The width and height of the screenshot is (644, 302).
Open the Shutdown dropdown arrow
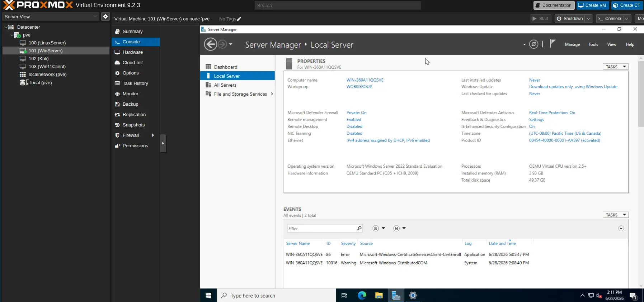pos(588,19)
